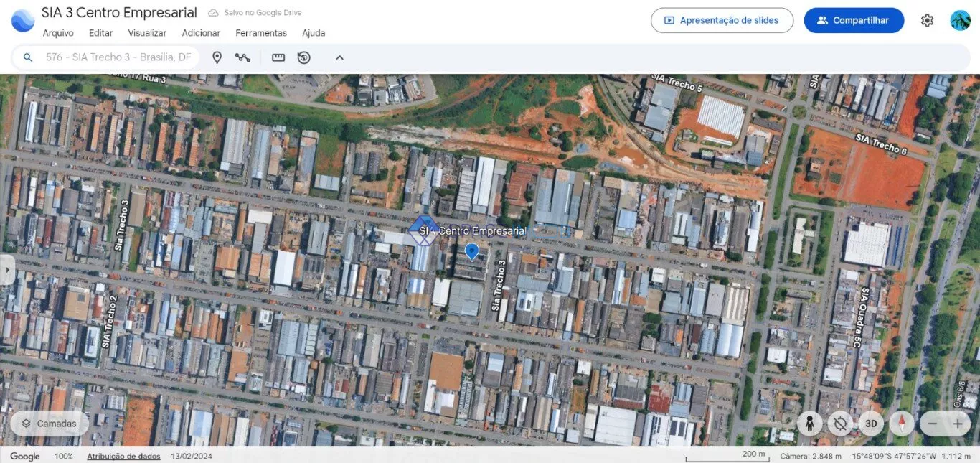
Task: Open the settings gear icon
Action: [927, 20]
